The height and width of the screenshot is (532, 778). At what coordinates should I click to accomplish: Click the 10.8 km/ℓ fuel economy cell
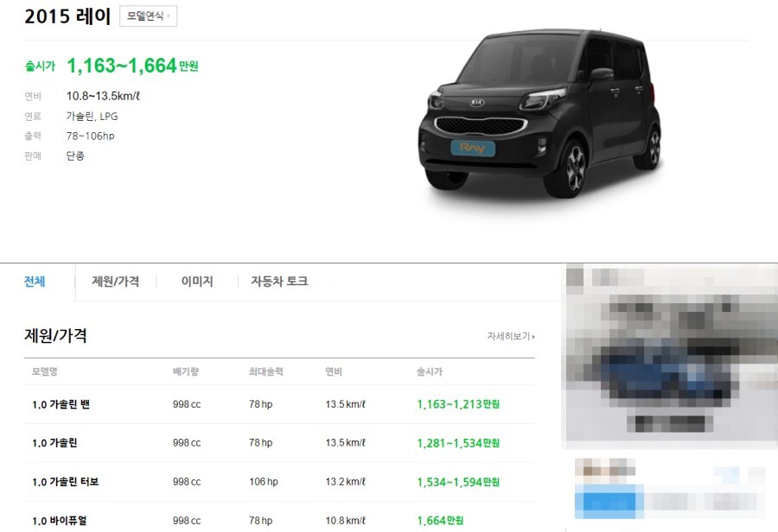(345, 521)
